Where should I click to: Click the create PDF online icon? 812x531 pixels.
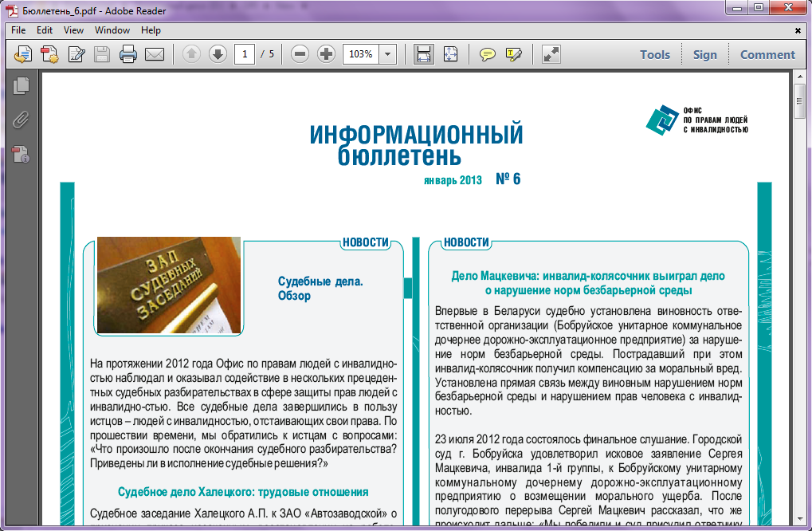tap(49, 54)
